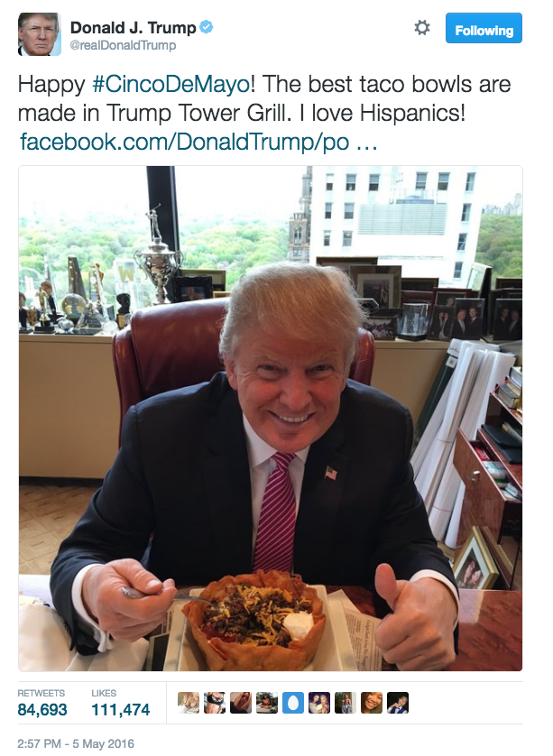Click the @realDonaldTrump handle

pyautogui.click(x=123, y=45)
